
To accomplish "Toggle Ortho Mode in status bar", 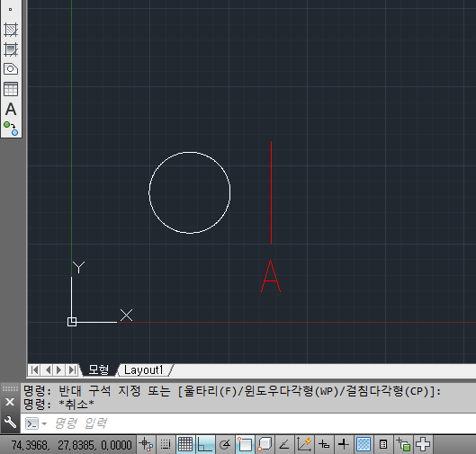I will click(x=205, y=445).
